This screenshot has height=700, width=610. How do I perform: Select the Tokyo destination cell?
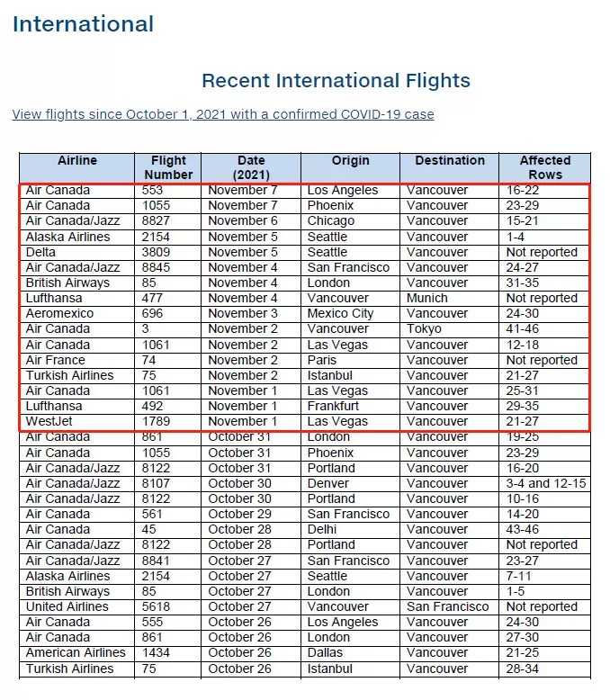point(449,329)
